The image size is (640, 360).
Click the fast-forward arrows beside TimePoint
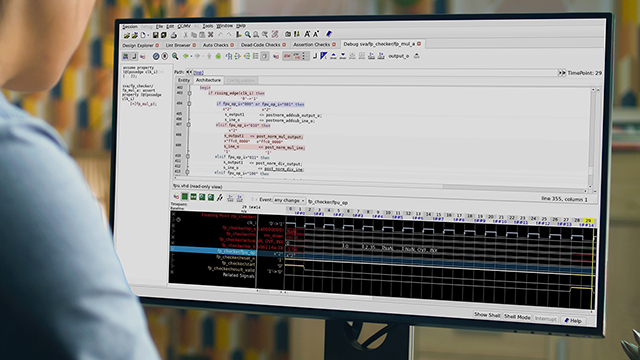(562, 73)
